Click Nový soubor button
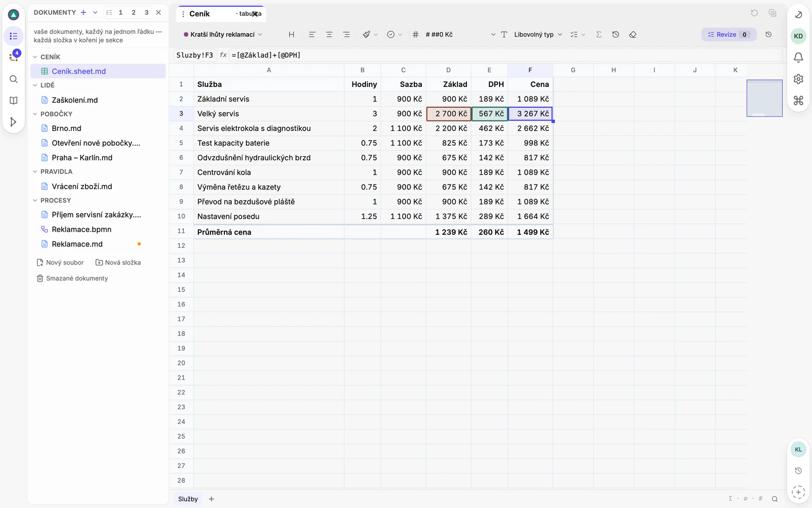 coord(60,262)
